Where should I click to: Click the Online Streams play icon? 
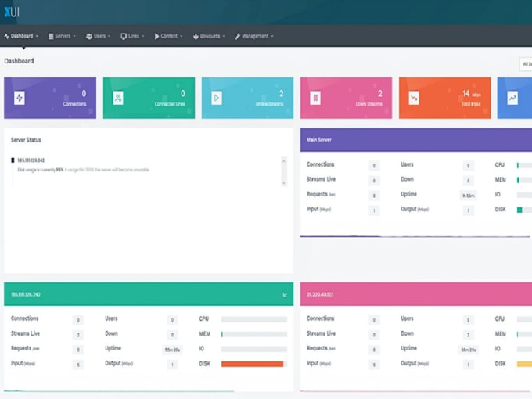[x=217, y=98]
